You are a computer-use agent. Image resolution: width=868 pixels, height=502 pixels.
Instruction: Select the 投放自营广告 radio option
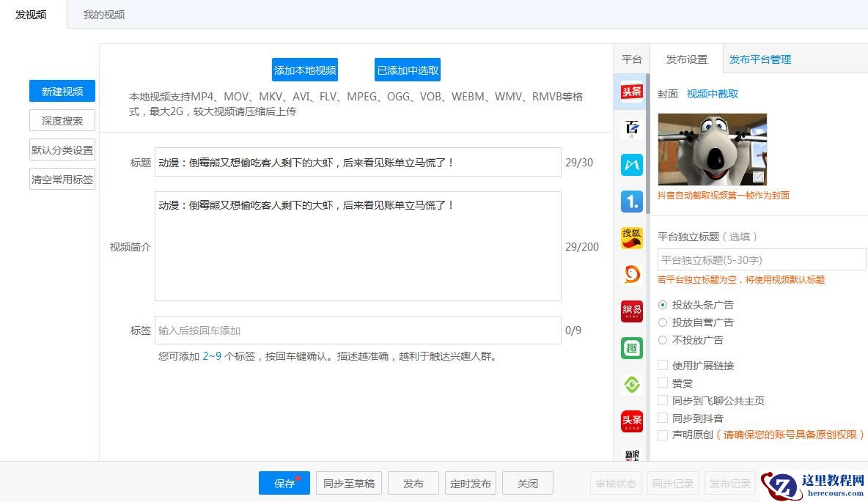point(663,322)
